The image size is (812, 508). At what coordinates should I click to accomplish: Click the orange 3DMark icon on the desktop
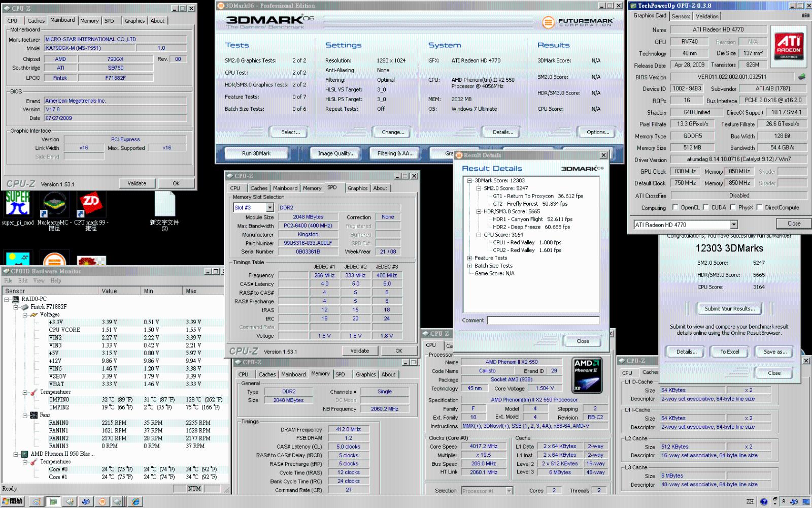click(x=54, y=259)
